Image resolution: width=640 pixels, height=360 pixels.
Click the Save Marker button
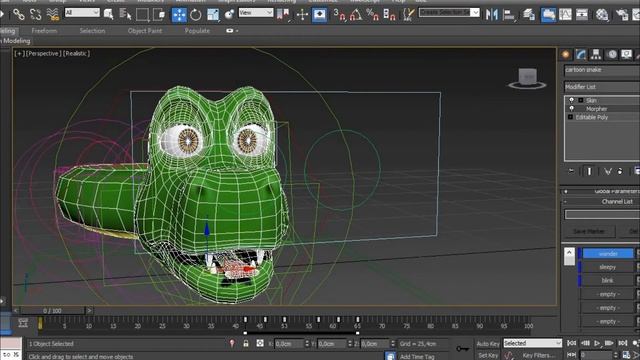point(589,231)
